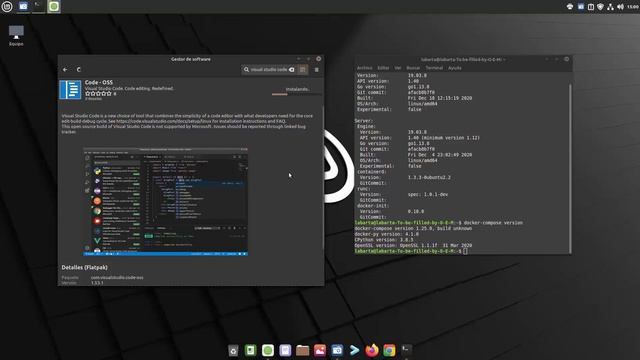Viewport: 640px width, 360px height.
Task: Open the Editar menu in the terminal
Action: 383,68
